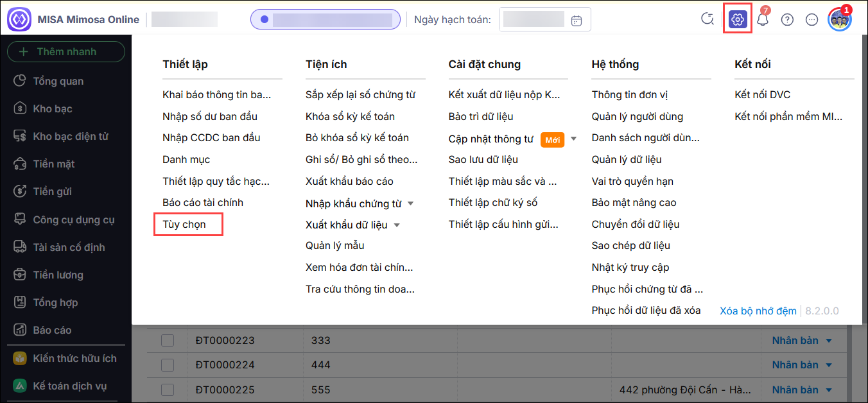Select the checkbox for row ĐT0000224
Screen dimensions: 868x403
(x=168, y=364)
